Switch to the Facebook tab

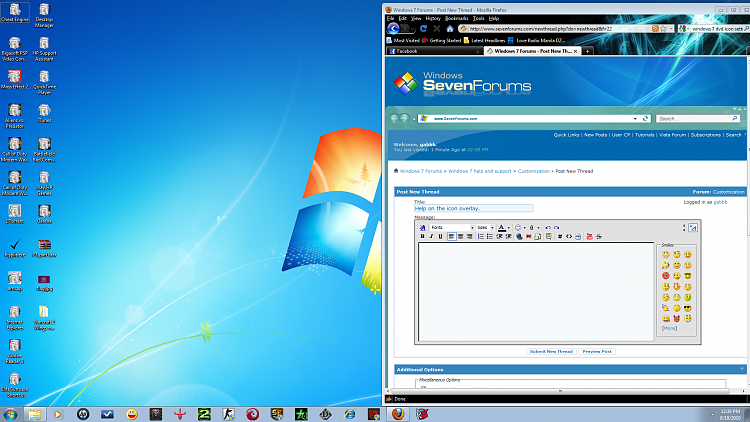(x=433, y=51)
